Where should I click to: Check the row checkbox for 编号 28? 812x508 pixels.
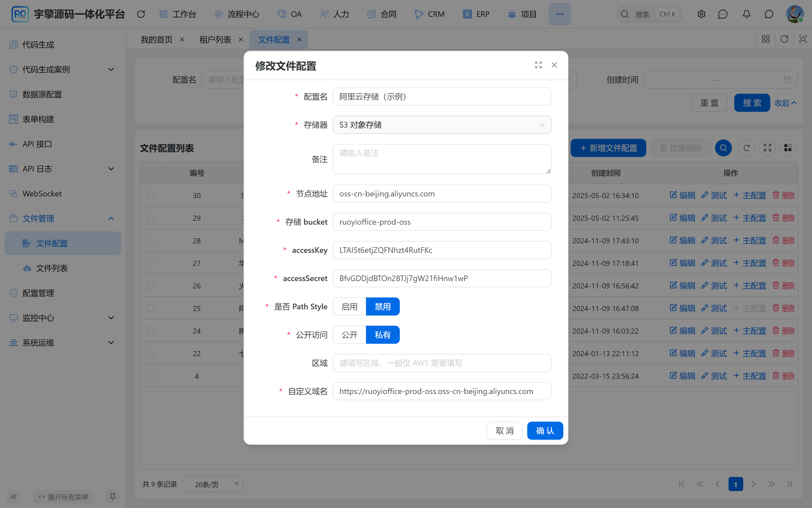(151, 240)
